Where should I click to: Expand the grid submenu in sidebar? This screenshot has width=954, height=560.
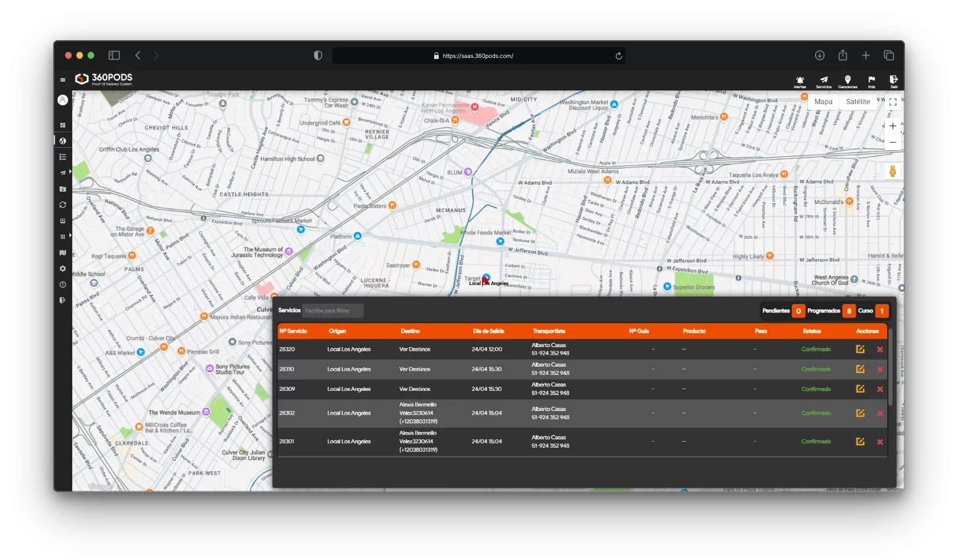[x=63, y=237]
